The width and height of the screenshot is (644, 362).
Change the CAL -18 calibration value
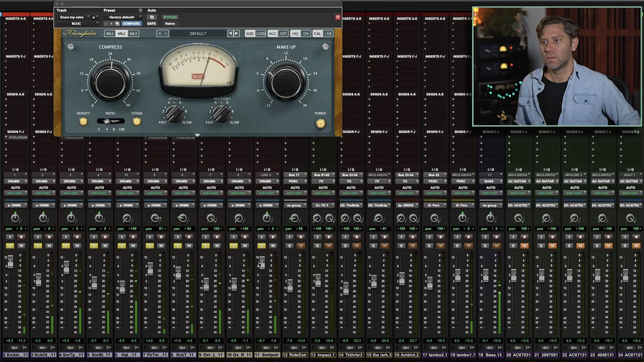point(323,34)
